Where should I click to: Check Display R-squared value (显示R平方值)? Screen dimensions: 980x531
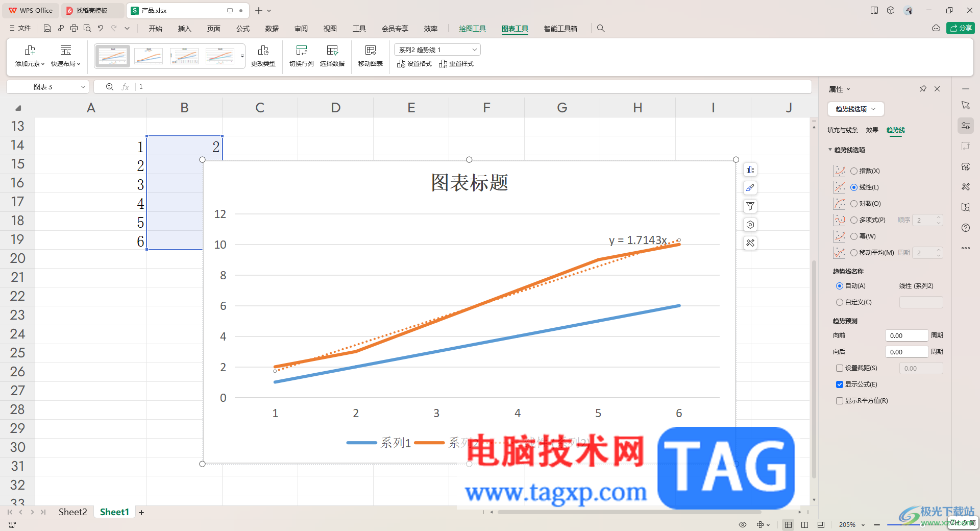(840, 401)
